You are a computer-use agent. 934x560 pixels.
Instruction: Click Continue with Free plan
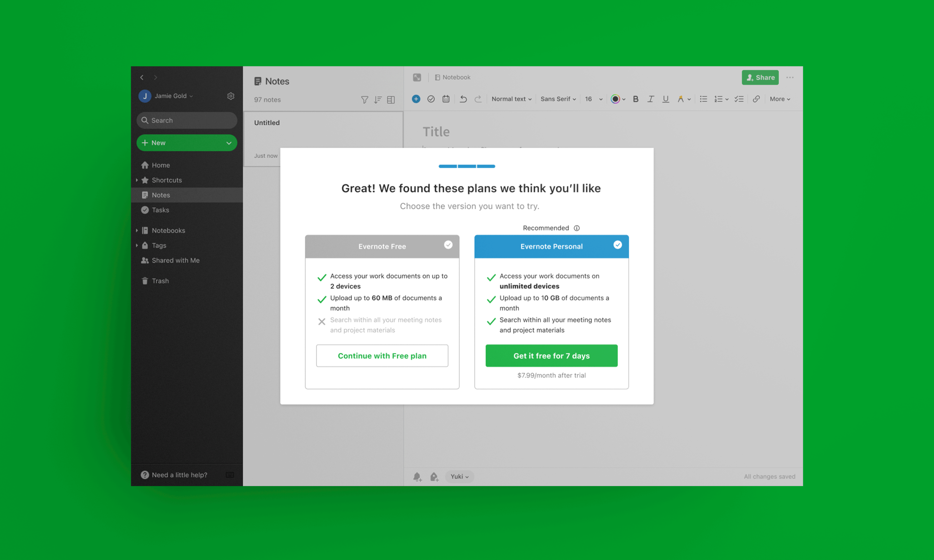coord(382,356)
